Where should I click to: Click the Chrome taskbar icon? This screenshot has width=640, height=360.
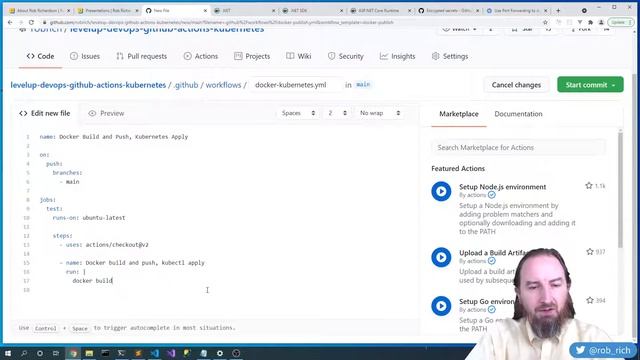point(73,353)
